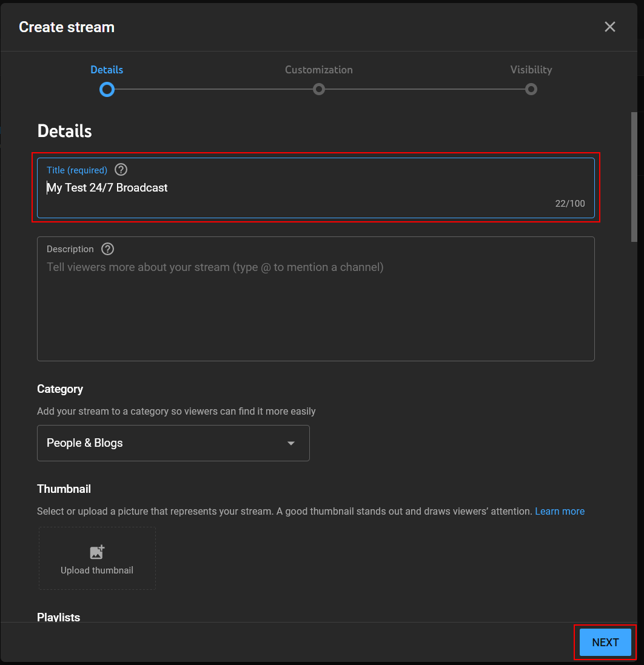Open the thumbnail Learn more link
Viewport: 644px width, 665px height.
560,512
